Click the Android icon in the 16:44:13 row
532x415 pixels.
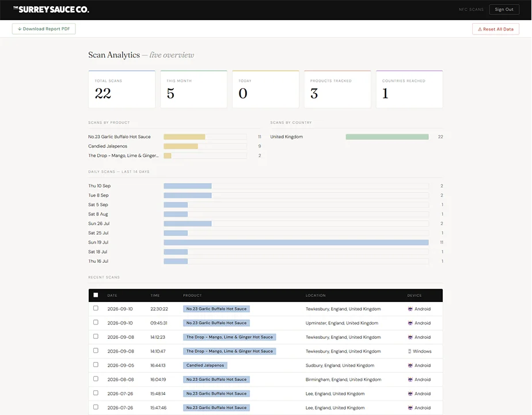410,365
